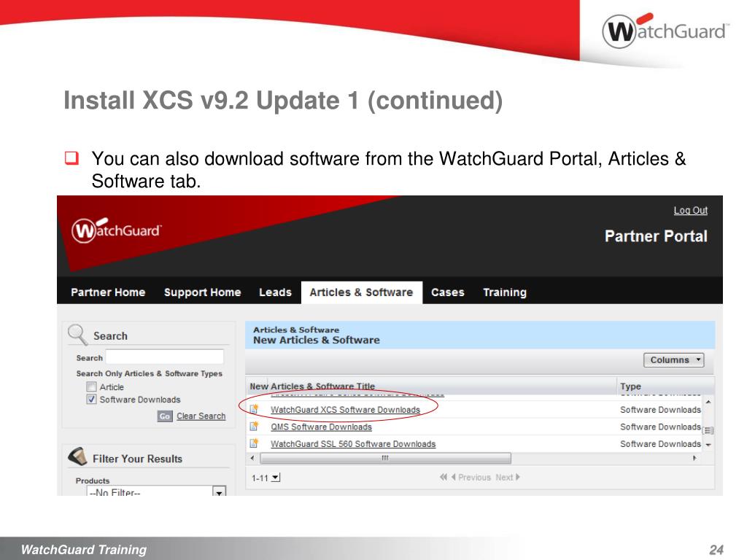
Task: Click the New Articles & Software heading
Action: pos(317,340)
